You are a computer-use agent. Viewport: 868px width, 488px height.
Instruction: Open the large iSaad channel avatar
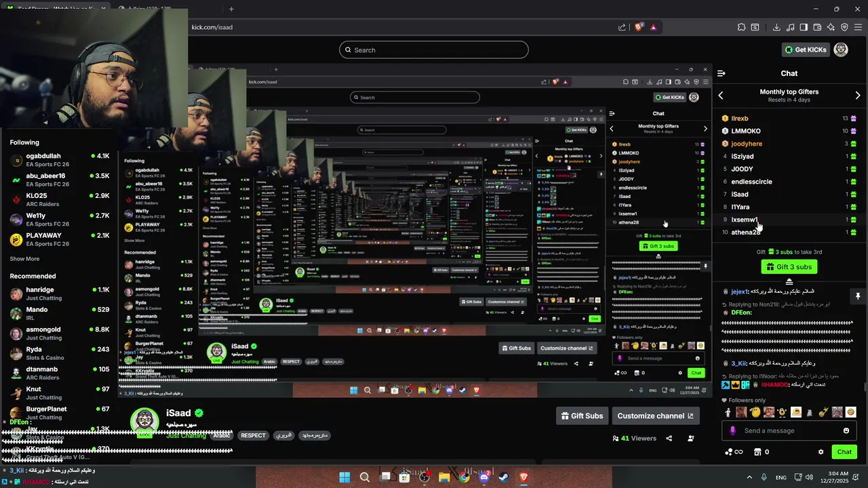click(144, 421)
